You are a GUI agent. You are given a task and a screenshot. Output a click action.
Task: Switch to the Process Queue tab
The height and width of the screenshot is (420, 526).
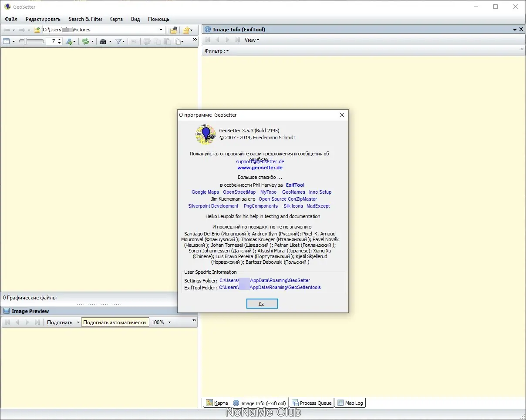point(312,403)
